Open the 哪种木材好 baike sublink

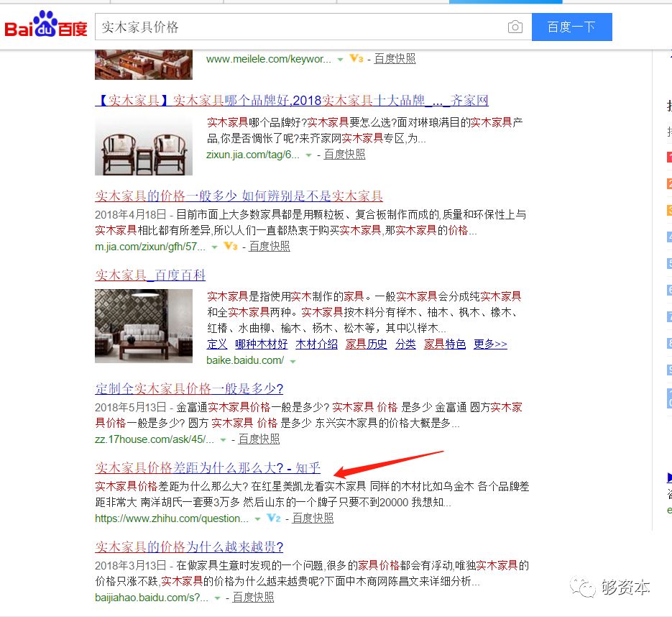(262, 344)
